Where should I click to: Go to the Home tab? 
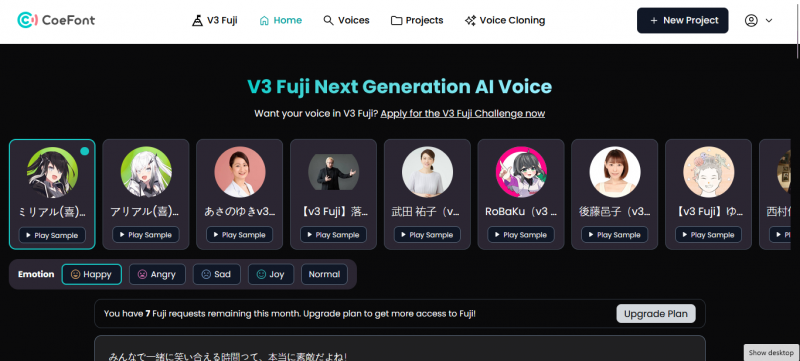(281, 20)
